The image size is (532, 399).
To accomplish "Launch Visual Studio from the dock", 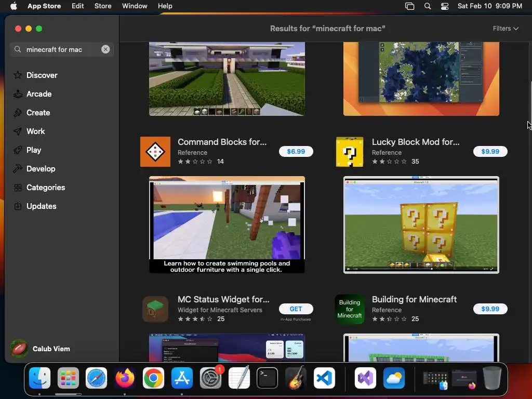I will (x=365, y=378).
